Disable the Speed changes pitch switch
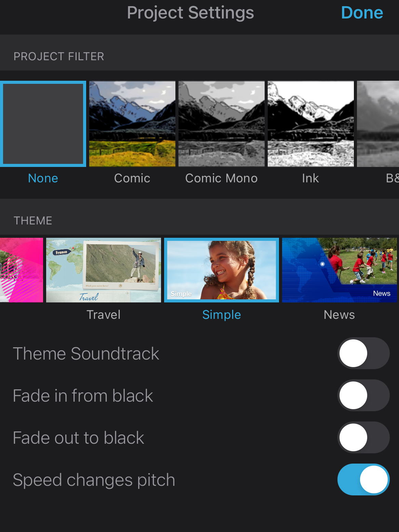This screenshot has height=532, width=399. [x=363, y=480]
